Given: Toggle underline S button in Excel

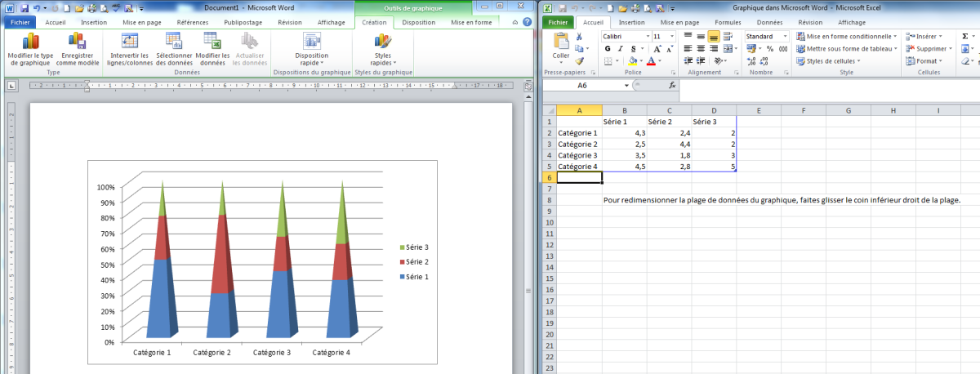Looking at the screenshot, I should (634, 49).
